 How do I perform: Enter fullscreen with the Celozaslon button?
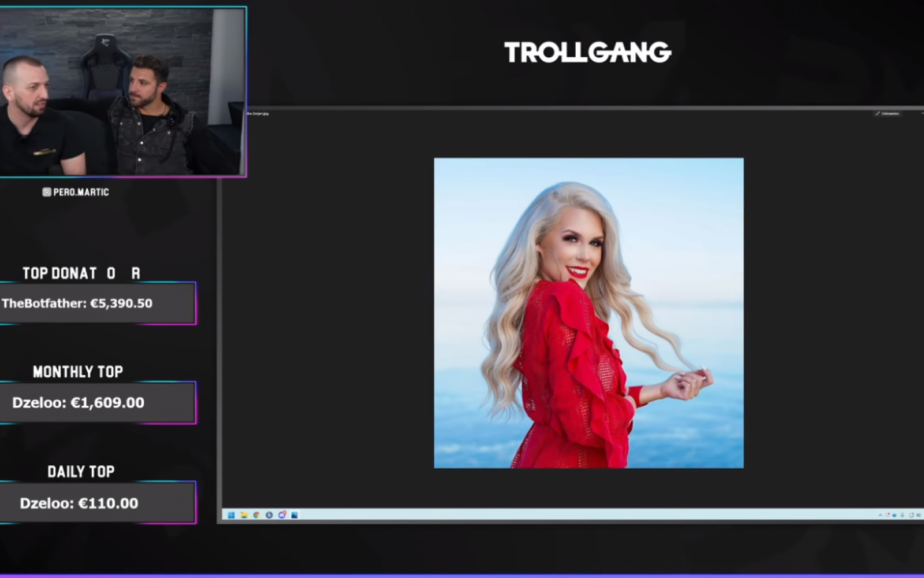coord(888,114)
